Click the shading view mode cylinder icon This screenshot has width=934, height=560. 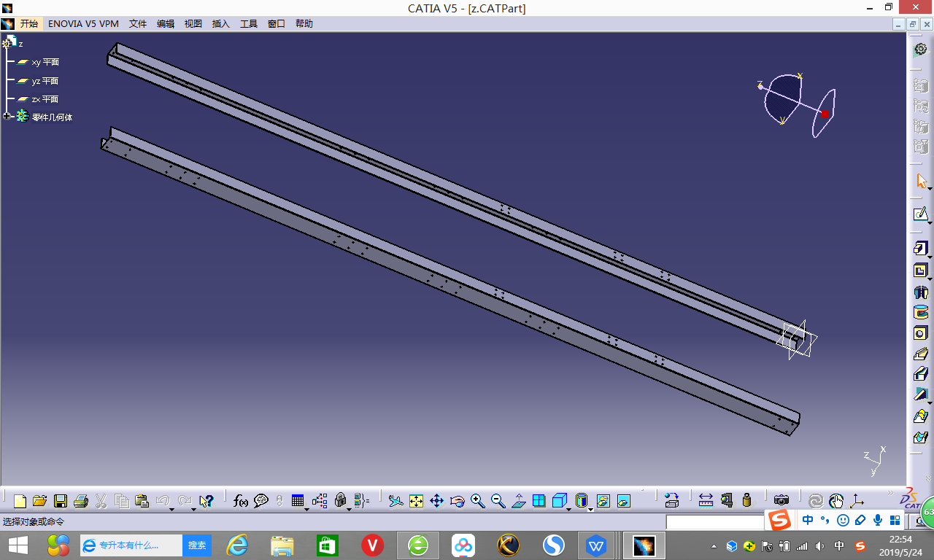click(x=582, y=501)
